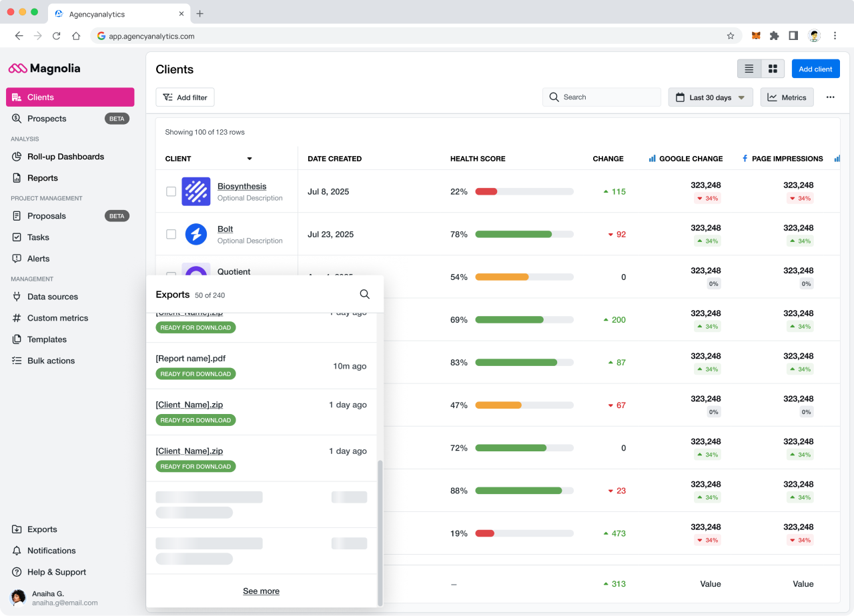
Task: Open the Last 30 days date dropdown
Action: (x=711, y=97)
